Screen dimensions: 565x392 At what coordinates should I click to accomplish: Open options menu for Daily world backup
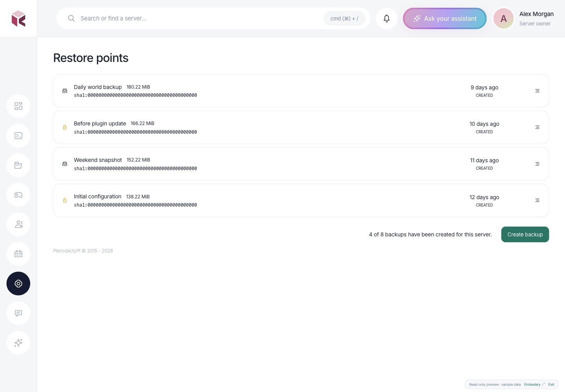pos(537,91)
